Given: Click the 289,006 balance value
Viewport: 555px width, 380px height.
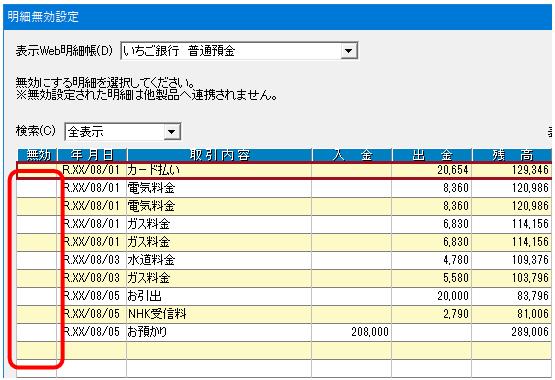Looking at the screenshot, I should pos(530,332).
